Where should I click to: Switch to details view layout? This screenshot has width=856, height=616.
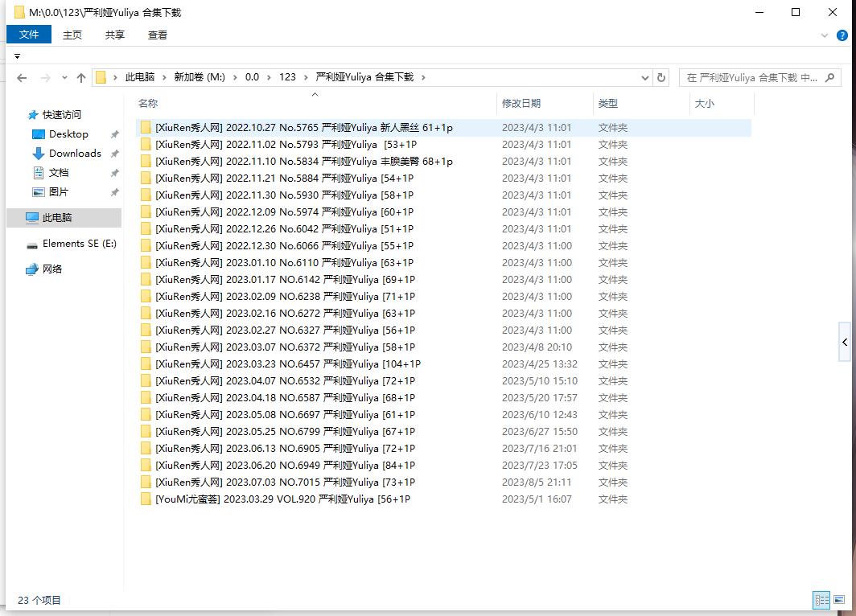(821, 600)
